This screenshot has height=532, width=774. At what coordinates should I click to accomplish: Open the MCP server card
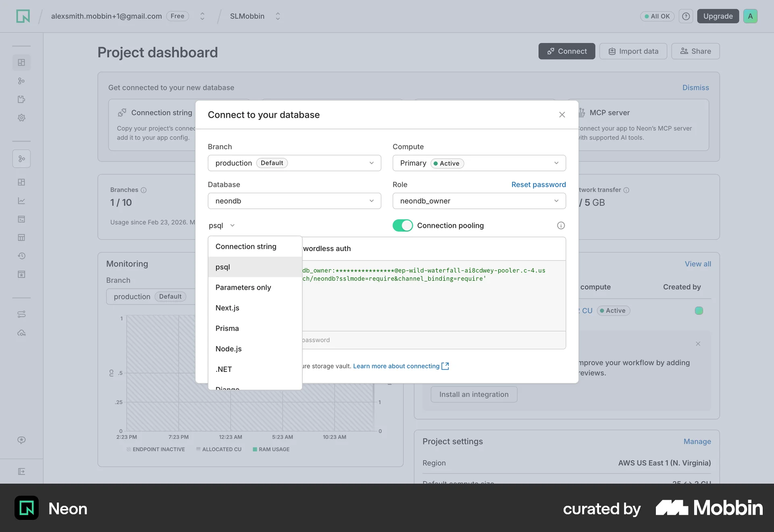643,125
